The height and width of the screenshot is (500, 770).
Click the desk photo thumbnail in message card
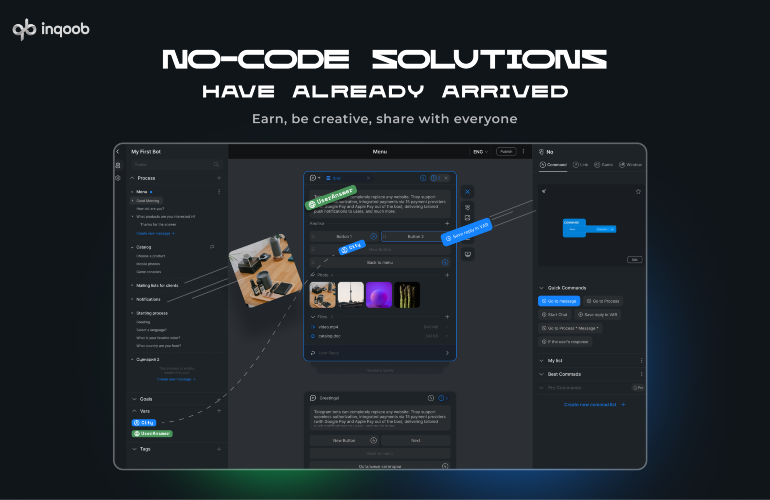pos(323,295)
